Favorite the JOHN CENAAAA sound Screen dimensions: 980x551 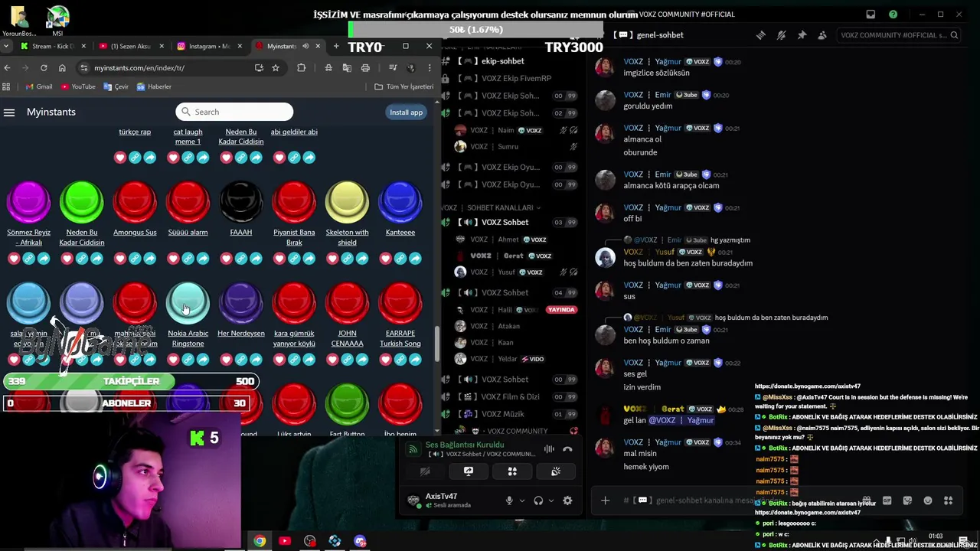click(x=332, y=360)
